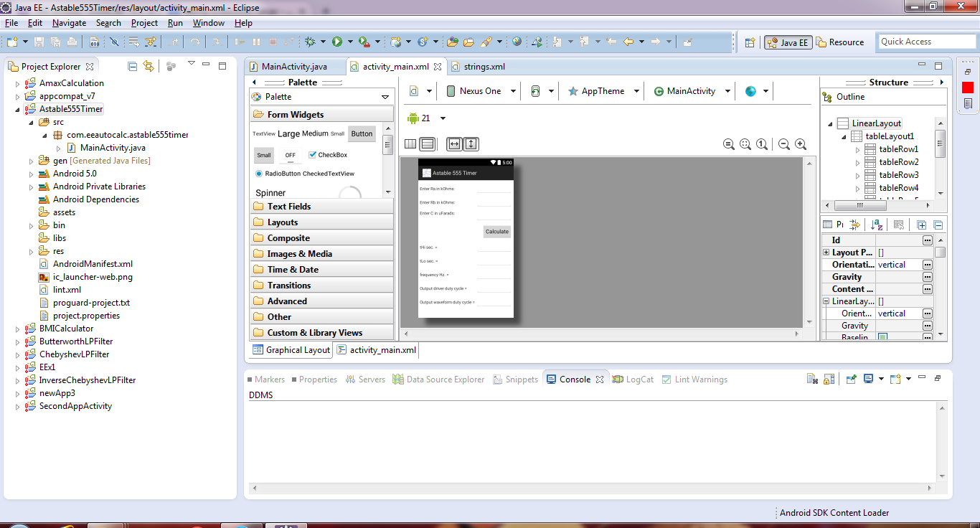Toggle the CheckBox widget in palette
980x528 pixels.
[x=327, y=155]
